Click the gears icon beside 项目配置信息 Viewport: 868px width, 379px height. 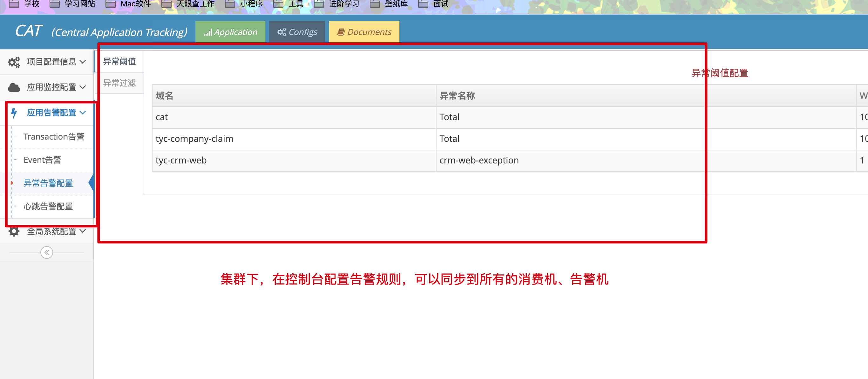pyautogui.click(x=14, y=62)
